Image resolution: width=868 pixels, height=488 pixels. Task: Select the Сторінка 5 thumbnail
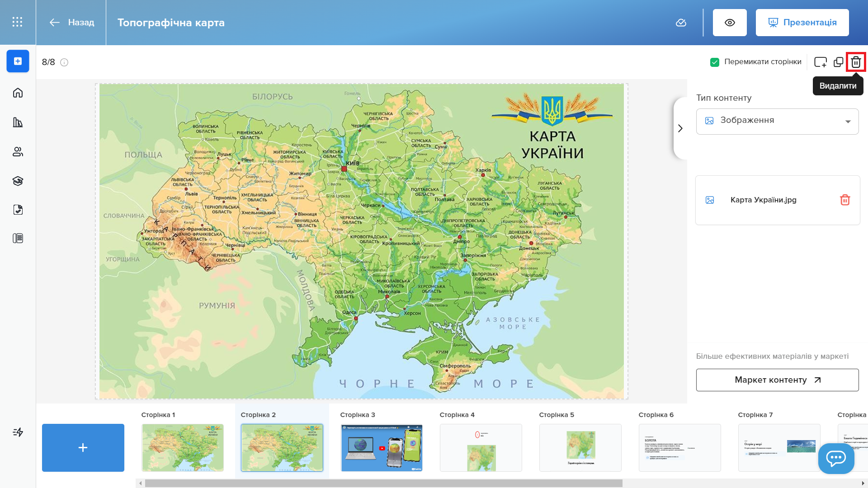580,448
